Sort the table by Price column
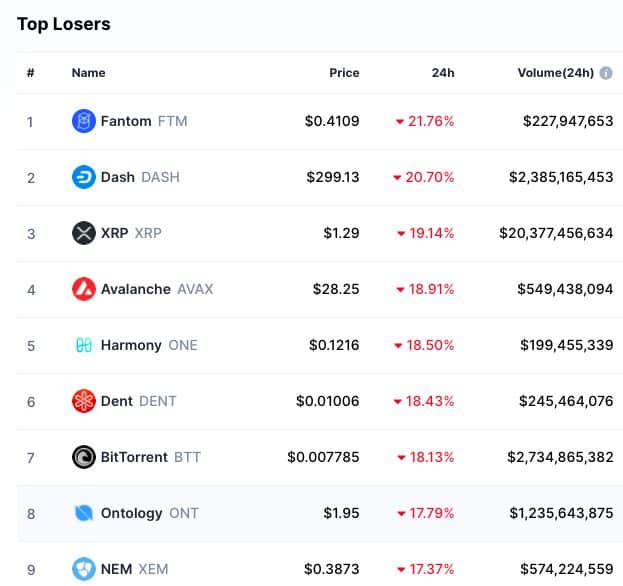 pyautogui.click(x=344, y=73)
